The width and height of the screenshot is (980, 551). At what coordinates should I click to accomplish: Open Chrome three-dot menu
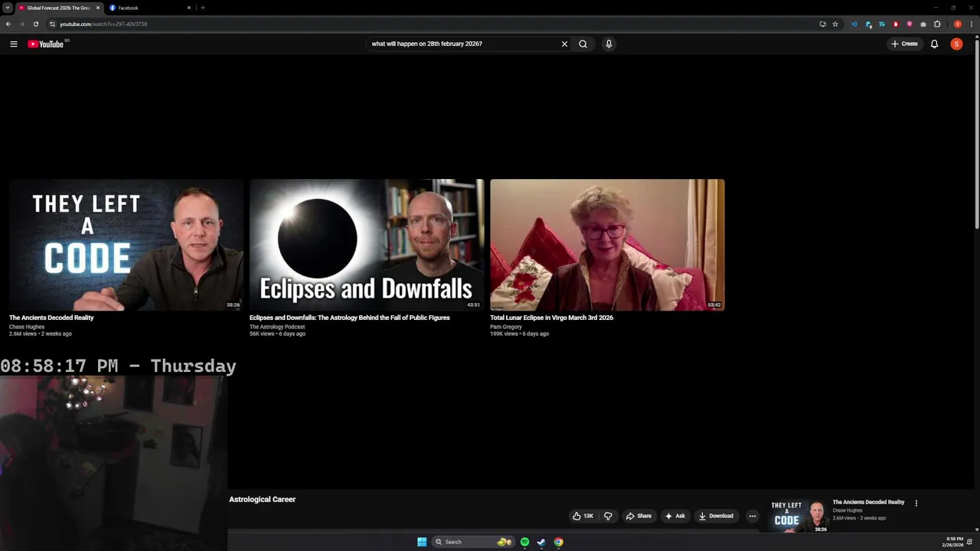pos(972,24)
